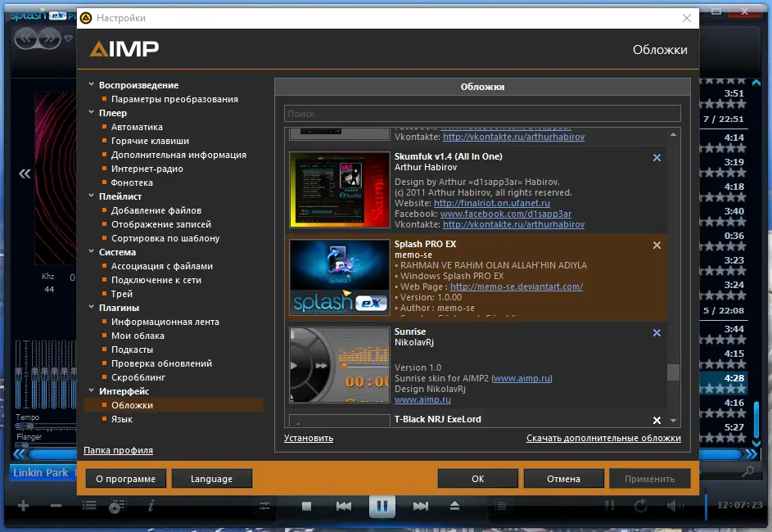This screenshot has width=772, height=532.
Task: Click the AIMP icon in settings title bar
Action: tap(86, 18)
